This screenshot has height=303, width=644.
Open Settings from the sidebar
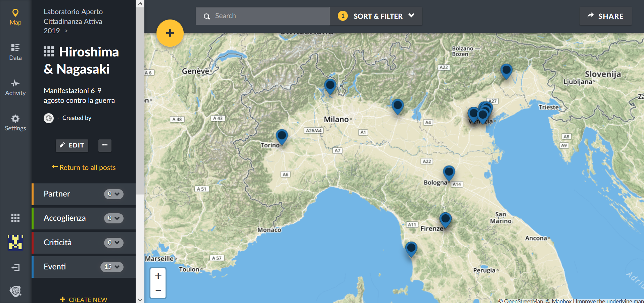point(15,123)
